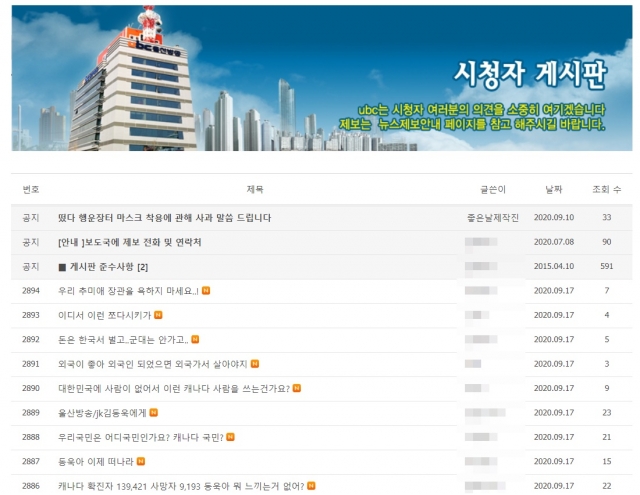Click the post number 2887
The image size is (640, 495).
tap(31, 462)
